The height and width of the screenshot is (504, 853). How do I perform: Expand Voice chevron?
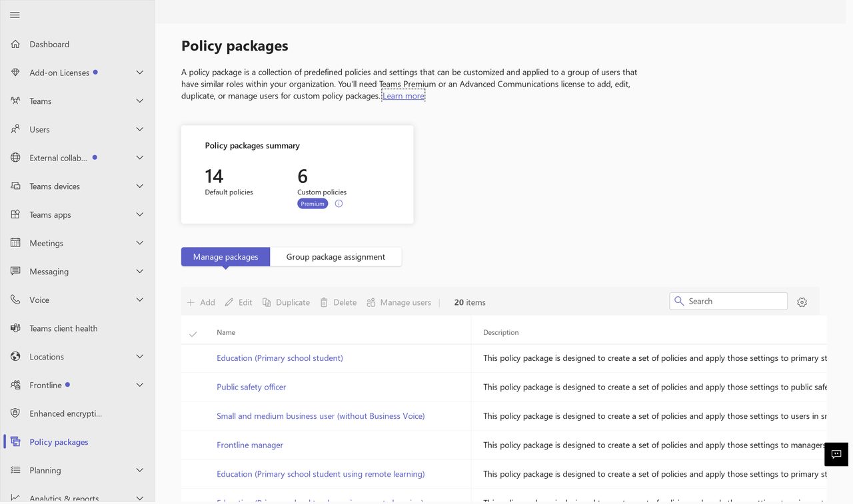(x=140, y=300)
